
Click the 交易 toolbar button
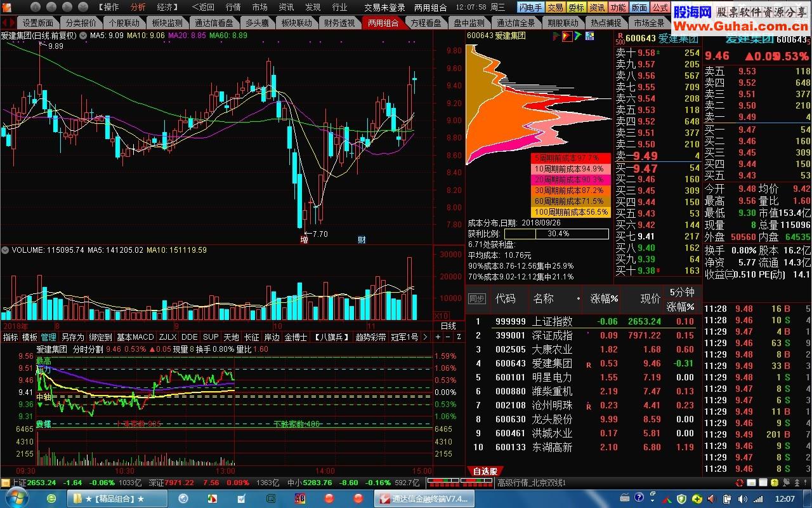point(555,8)
